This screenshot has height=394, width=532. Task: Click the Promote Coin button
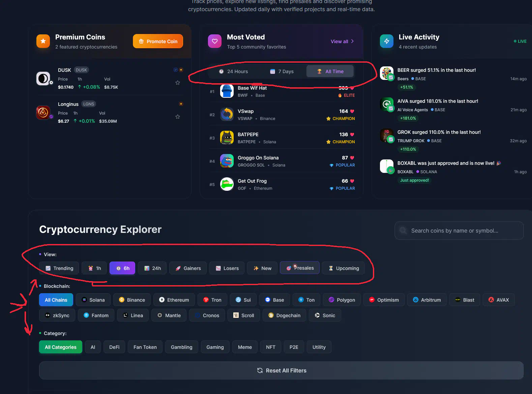[158, 41]
